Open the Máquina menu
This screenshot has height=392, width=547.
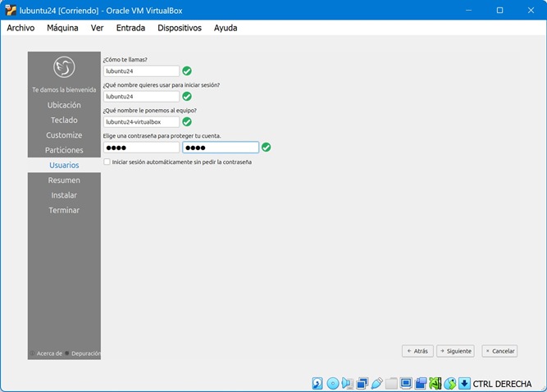coord(62,28)
